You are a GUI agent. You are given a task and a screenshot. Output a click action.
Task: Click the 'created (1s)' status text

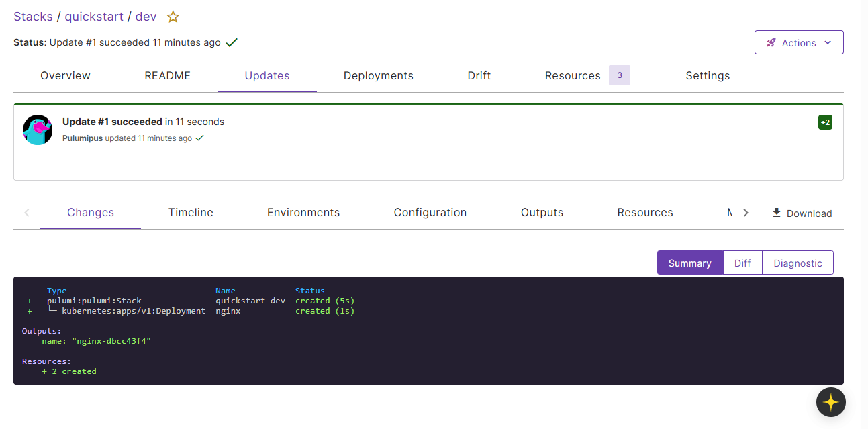pos(325,311)
